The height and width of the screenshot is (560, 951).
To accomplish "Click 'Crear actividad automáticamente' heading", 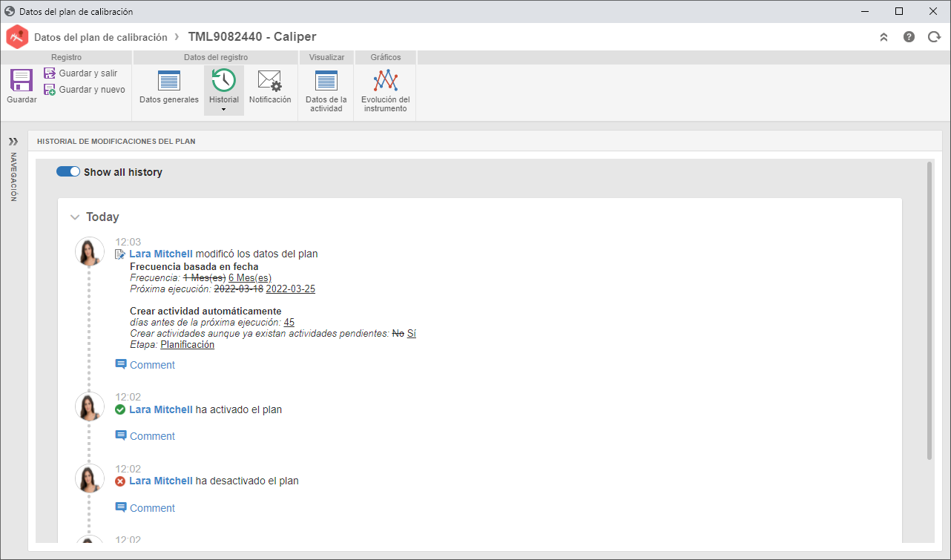I will pos(205,312).
